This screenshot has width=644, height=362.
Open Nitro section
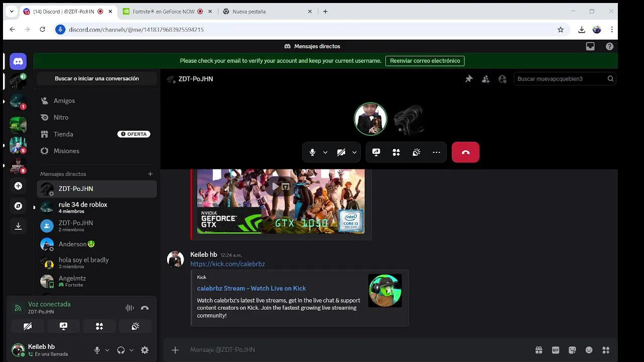[x=97, y=117]
